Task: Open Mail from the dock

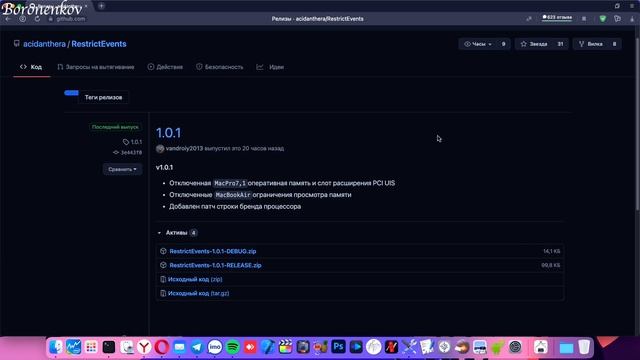Action: coord(179,347)
